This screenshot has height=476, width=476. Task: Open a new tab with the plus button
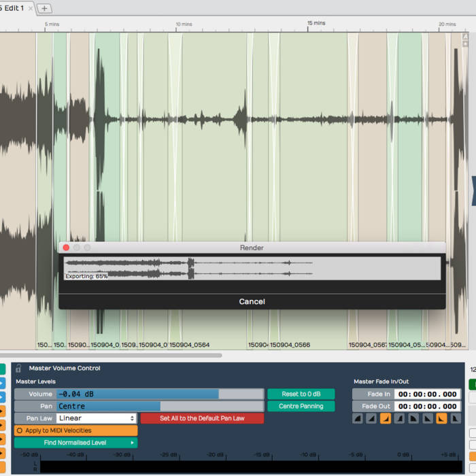[44, 8]
